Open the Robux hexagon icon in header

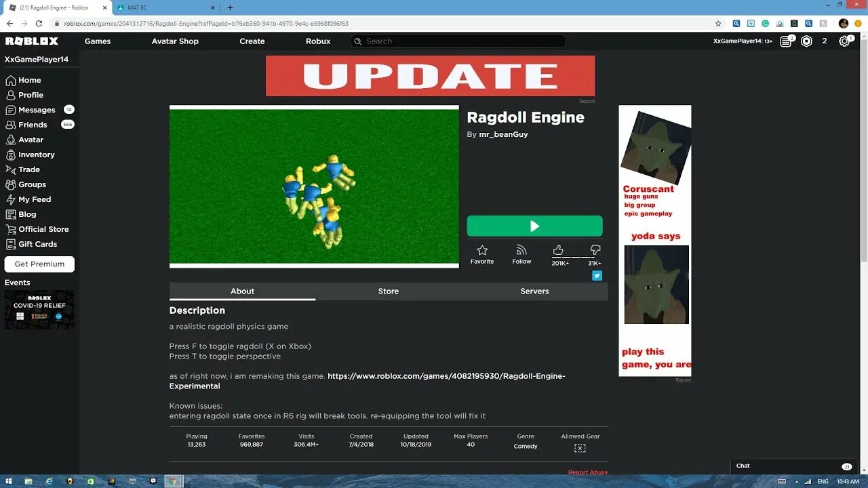pyautogui.click(x=806, y=41)
